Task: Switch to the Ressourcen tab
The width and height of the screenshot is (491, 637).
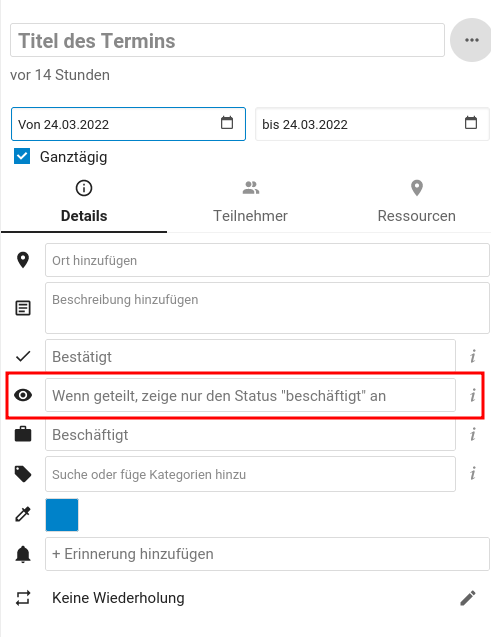Action: [x=417, y=202]
